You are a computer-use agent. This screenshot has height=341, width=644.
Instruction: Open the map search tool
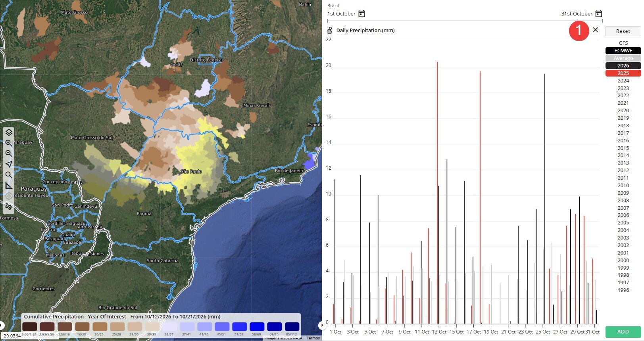point(9,175)
